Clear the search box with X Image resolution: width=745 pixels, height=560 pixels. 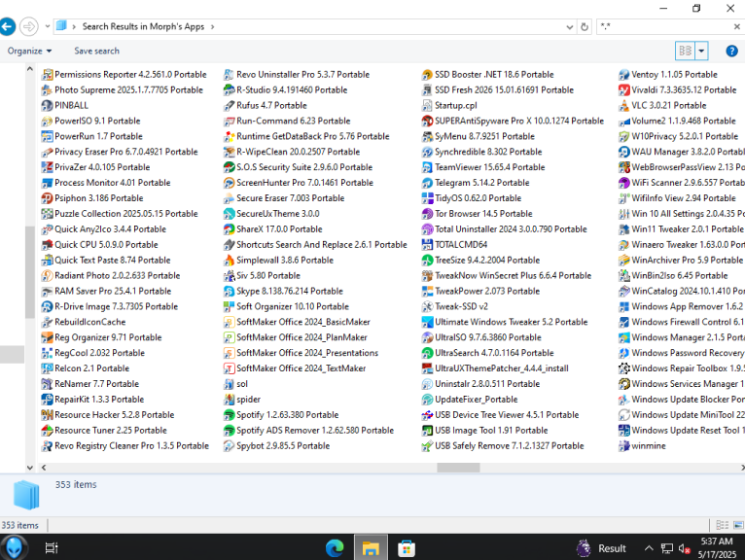pyautogui.click(x=736, y=27)
